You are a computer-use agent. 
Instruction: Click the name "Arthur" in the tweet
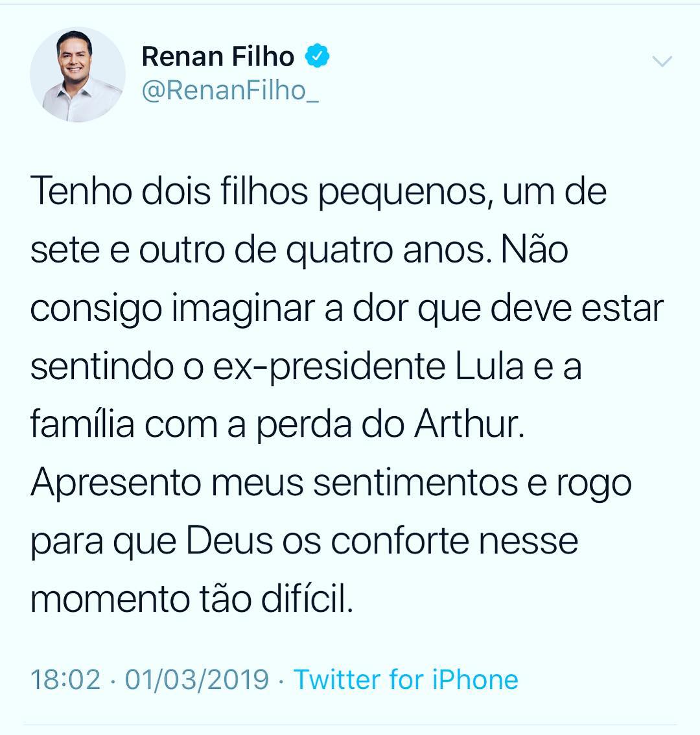tap(469, 425)
